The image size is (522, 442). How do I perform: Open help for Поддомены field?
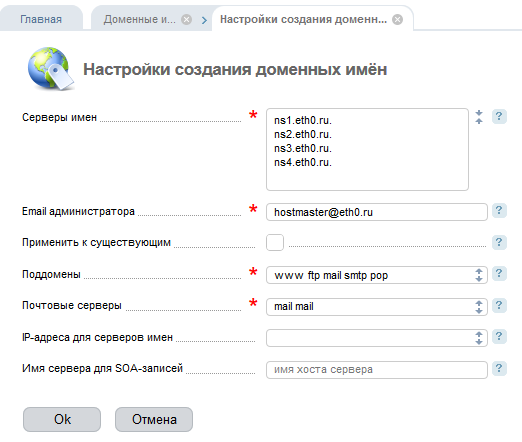499,274
